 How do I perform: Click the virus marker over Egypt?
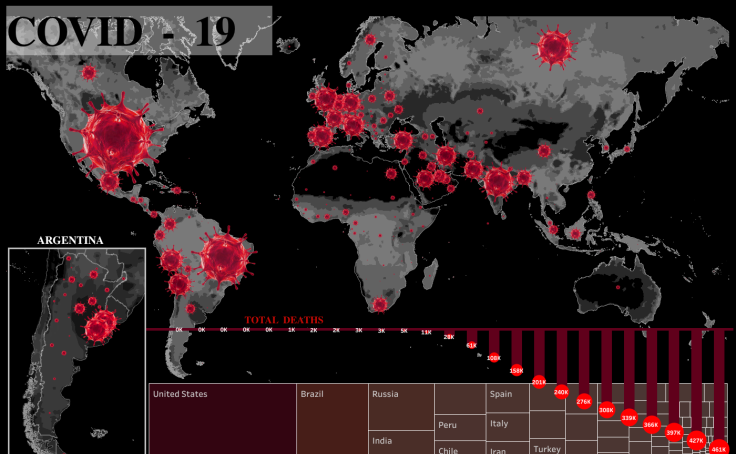click(x=391, y=174)
